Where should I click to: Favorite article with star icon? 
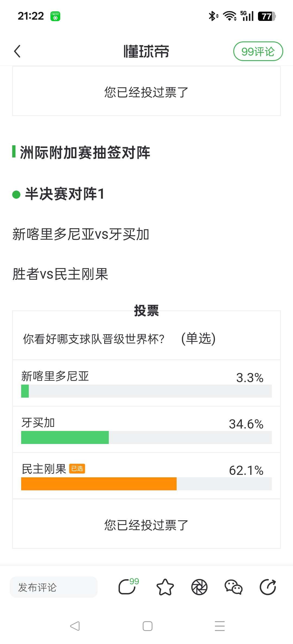click(x=165, y=587)
